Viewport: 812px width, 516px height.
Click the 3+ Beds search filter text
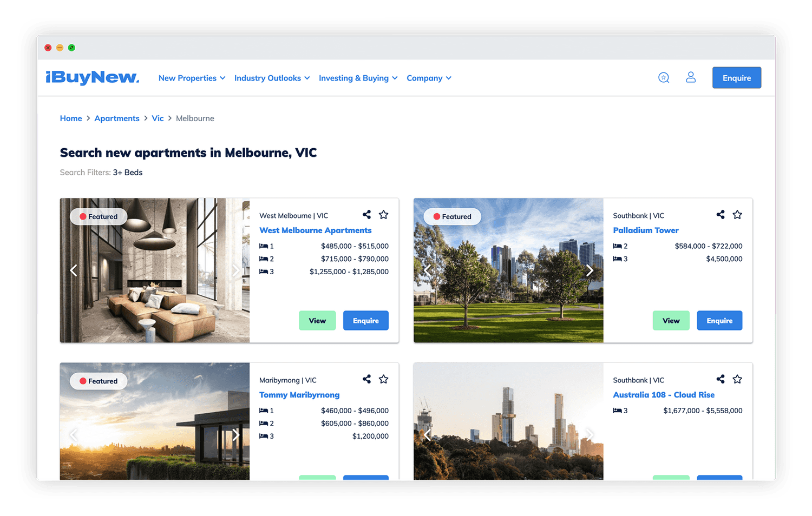[x=128, y=173]
